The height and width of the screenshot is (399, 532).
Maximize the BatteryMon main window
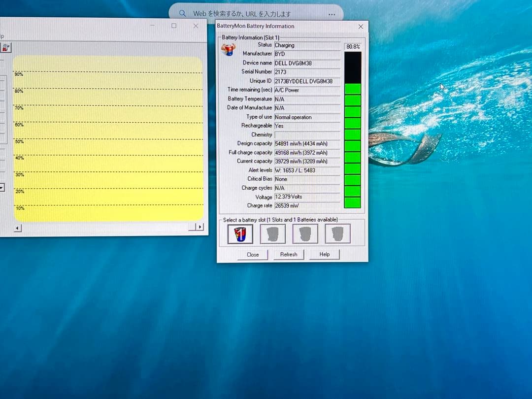[x=174, y=26]
